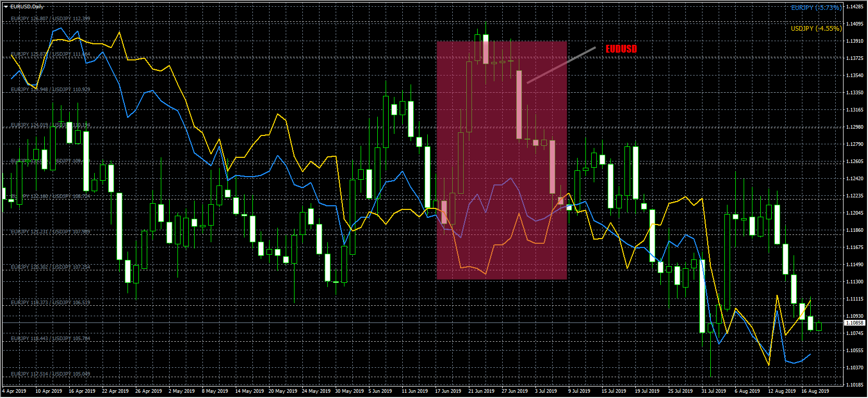The image size is (868, 398).
Task: Select the red EUDUSD text label
Action: 621,49
